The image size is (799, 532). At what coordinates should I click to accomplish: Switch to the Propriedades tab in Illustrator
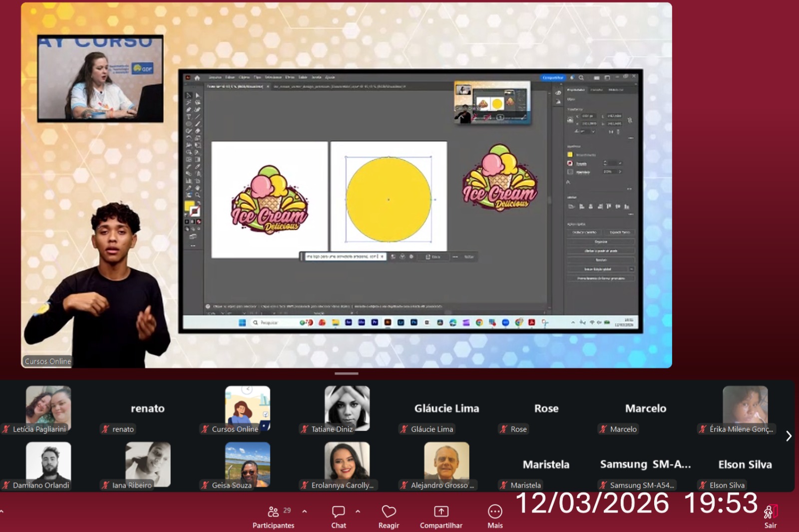tap(576, 90)
